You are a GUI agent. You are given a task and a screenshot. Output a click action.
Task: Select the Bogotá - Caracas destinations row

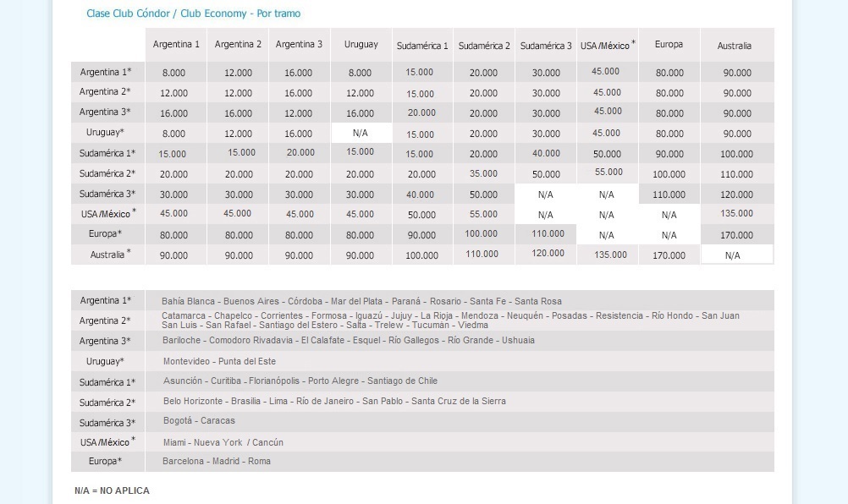199,420
